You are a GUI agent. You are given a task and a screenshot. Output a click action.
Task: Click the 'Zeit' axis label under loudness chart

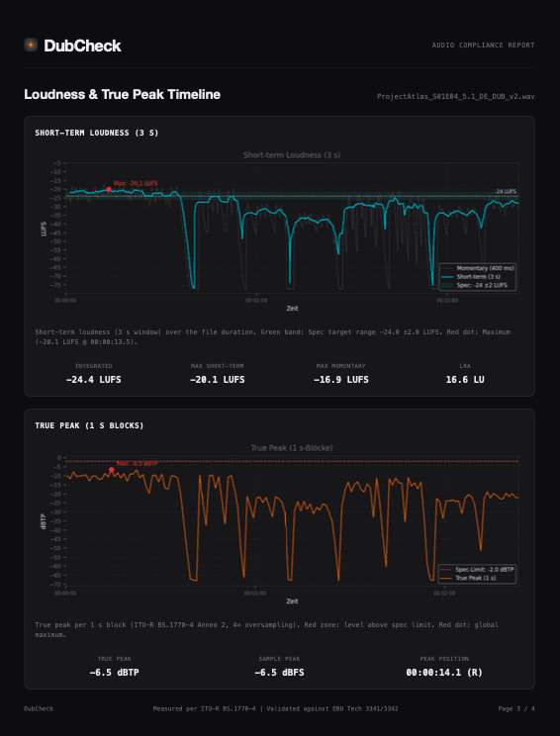coord(292,309)
